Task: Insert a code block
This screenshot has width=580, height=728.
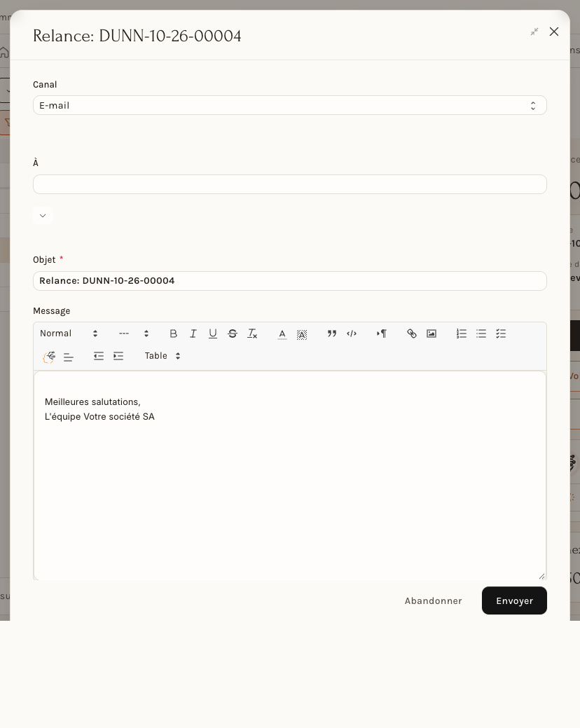Action: click(x=352, y=334)
